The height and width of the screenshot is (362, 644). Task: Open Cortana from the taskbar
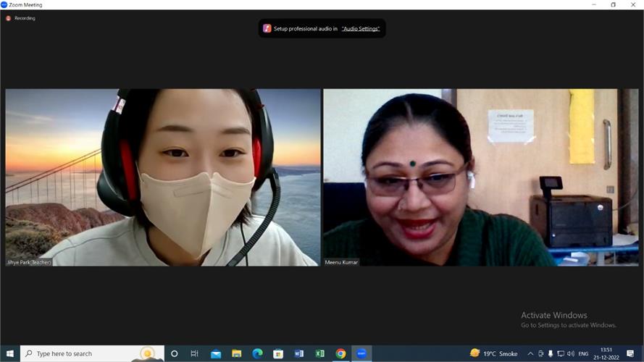[174, 353]
